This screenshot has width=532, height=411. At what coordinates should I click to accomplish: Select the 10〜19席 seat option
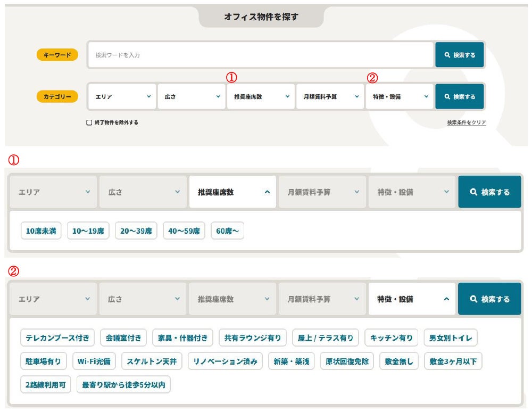(88, 231)
